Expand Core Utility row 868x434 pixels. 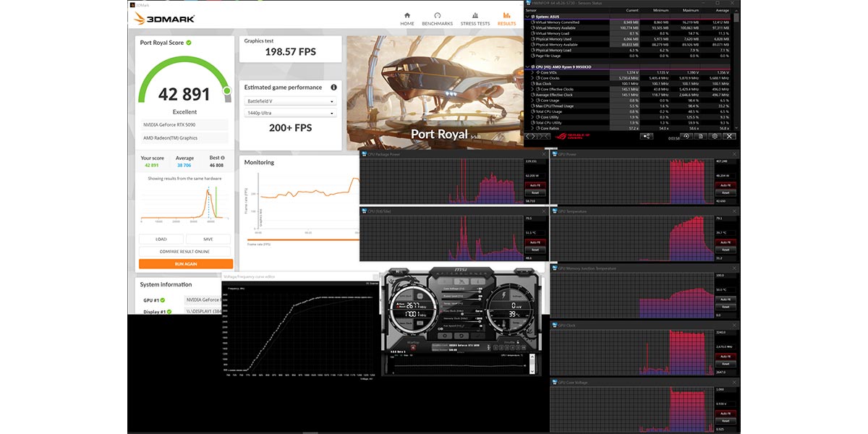click(532, 117)
